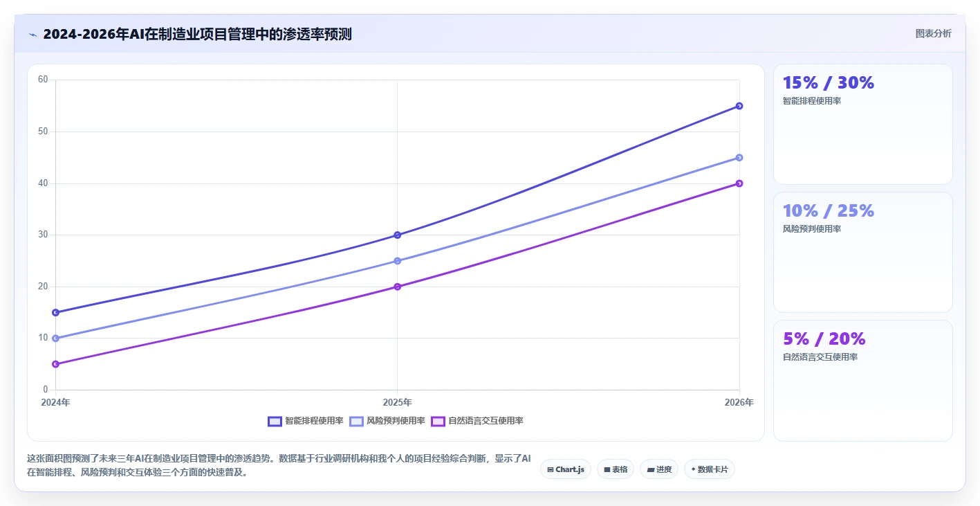Image resolution: width=980 pixels, height=506 pixels.
Task: Click the y-axis value 40
Action: (43, 183)
